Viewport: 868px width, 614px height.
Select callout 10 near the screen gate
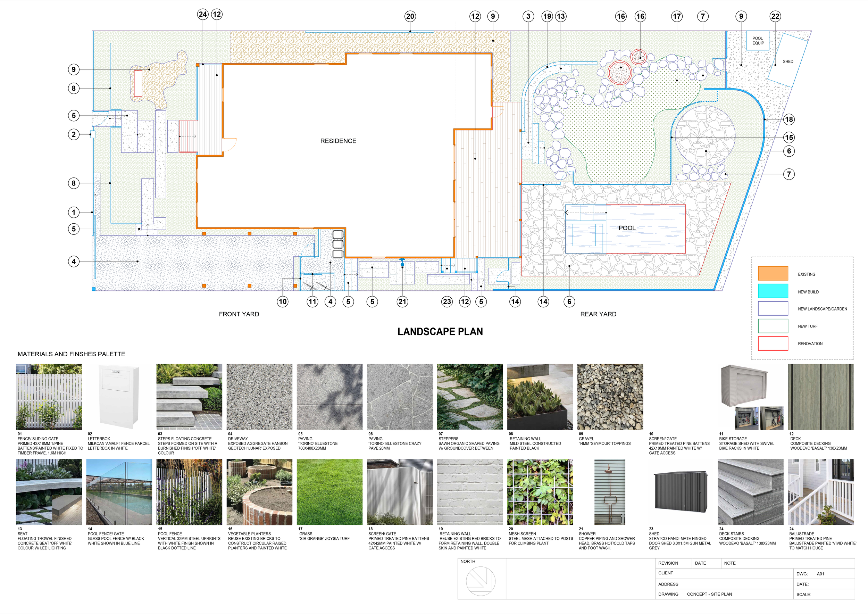(x=282, y=302)
